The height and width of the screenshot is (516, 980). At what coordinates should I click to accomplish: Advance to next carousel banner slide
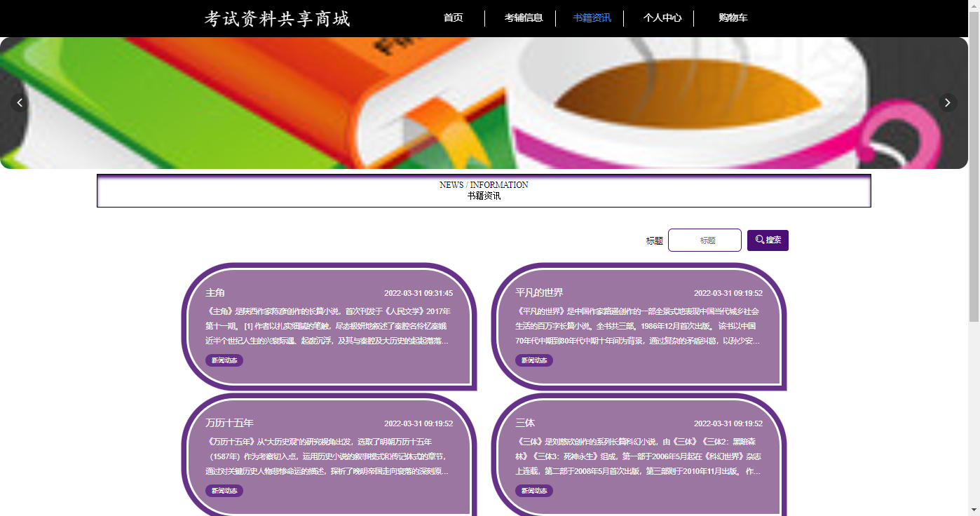948,103
